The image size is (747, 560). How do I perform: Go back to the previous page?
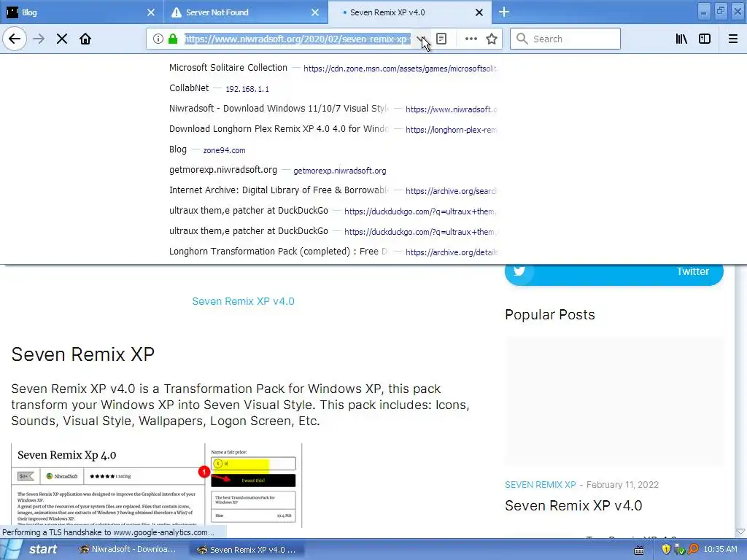[x=15, y=39]
